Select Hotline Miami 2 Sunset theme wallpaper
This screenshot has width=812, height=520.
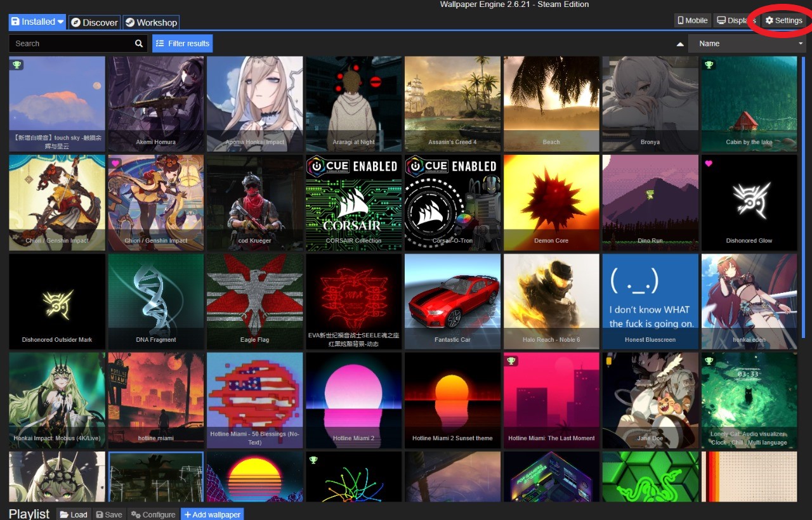coord(453,401)
